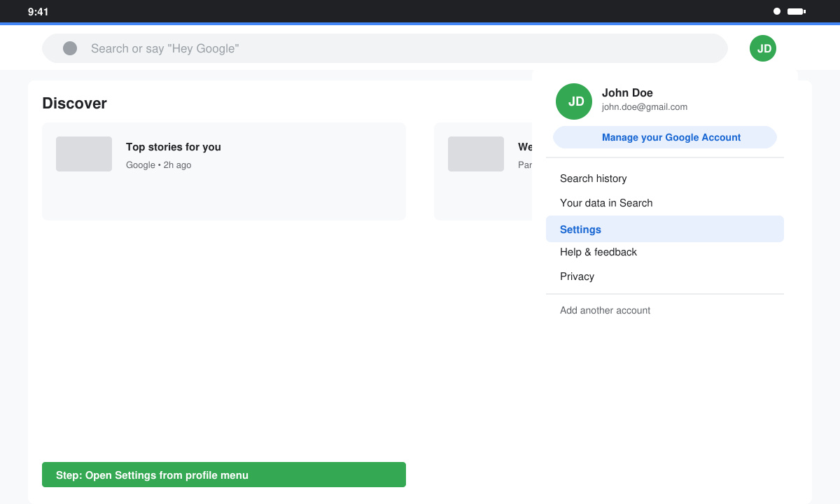Click the JD profile avatar in top bar

point(763,48)
